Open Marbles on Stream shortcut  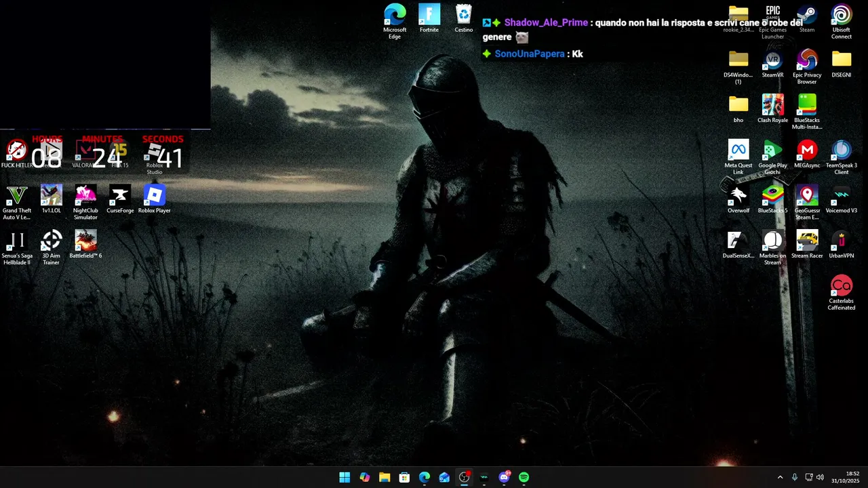[x=772, y=248]
